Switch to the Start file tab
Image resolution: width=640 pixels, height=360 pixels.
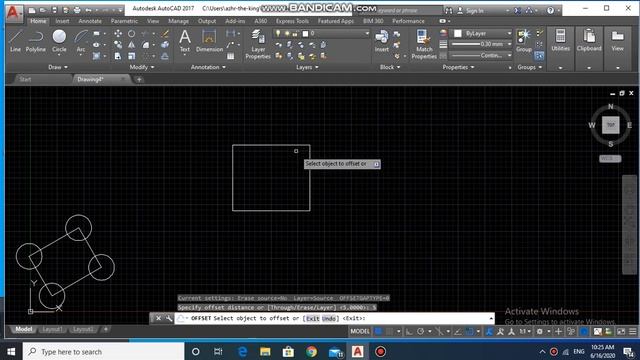[25, 79]
